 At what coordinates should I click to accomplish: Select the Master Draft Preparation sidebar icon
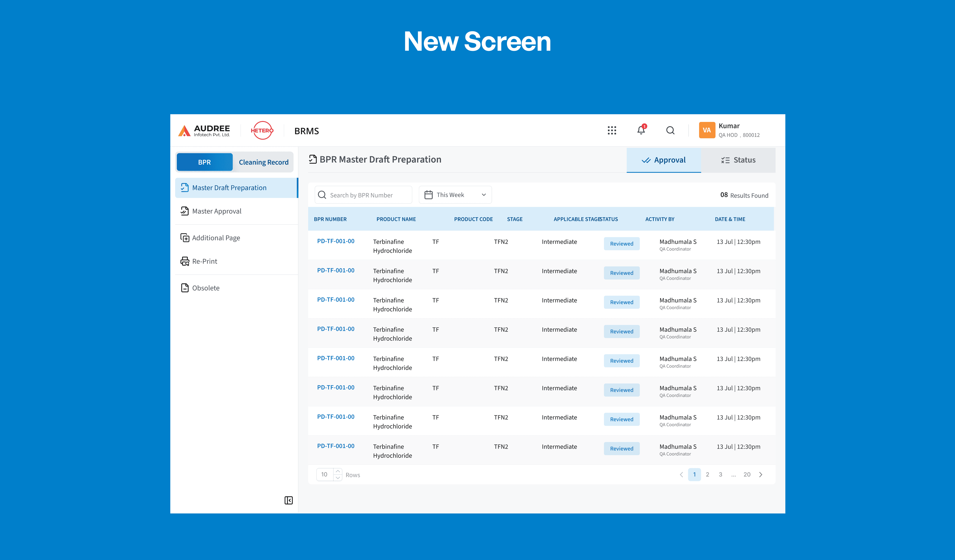[x=185, y=187]
